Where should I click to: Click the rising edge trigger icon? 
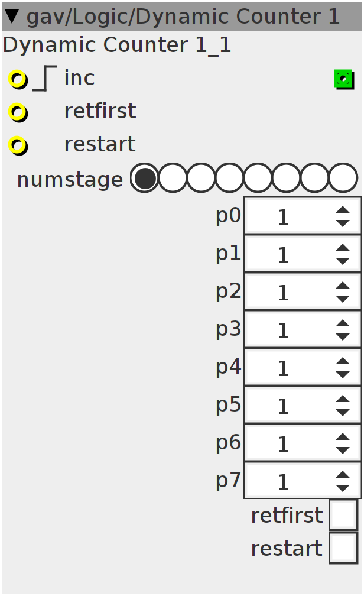(44, 78)
